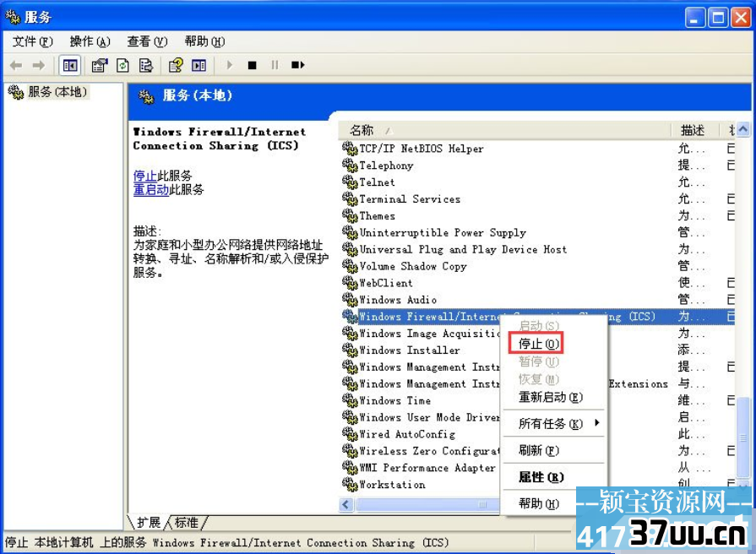Click the gear icon of Telephony service
This screenshot has height=554, width=756.
pos(350,166)
